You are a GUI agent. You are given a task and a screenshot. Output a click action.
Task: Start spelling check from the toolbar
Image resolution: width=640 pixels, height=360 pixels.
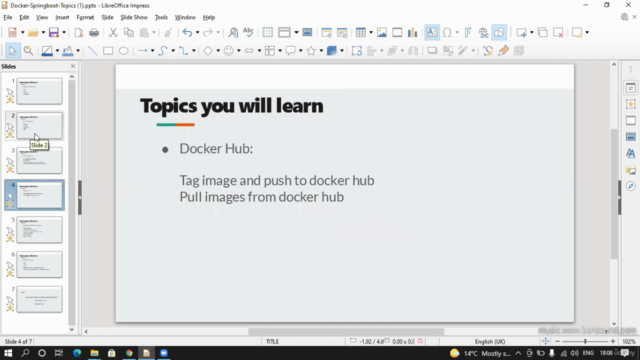point(248,32)
